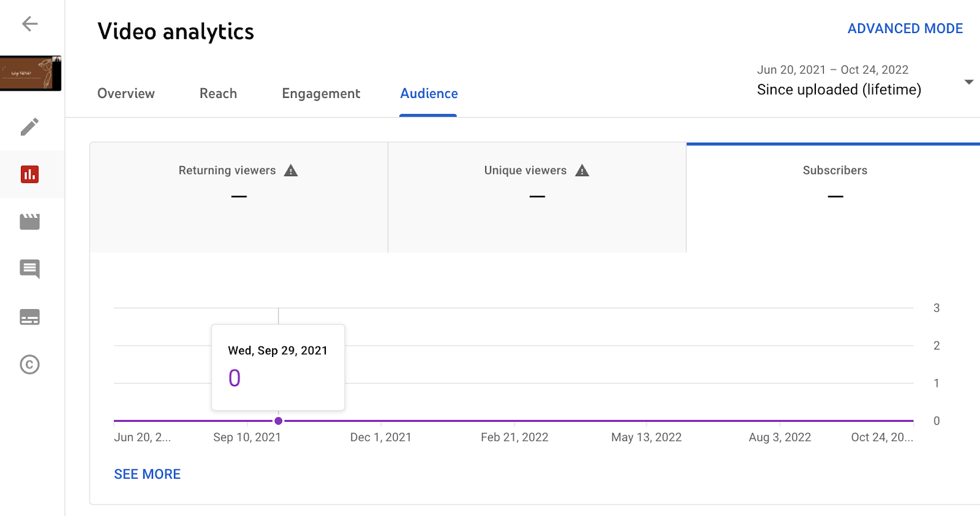Click the back arrow icon
Screen dimensions: 980x516
point(29,24)
